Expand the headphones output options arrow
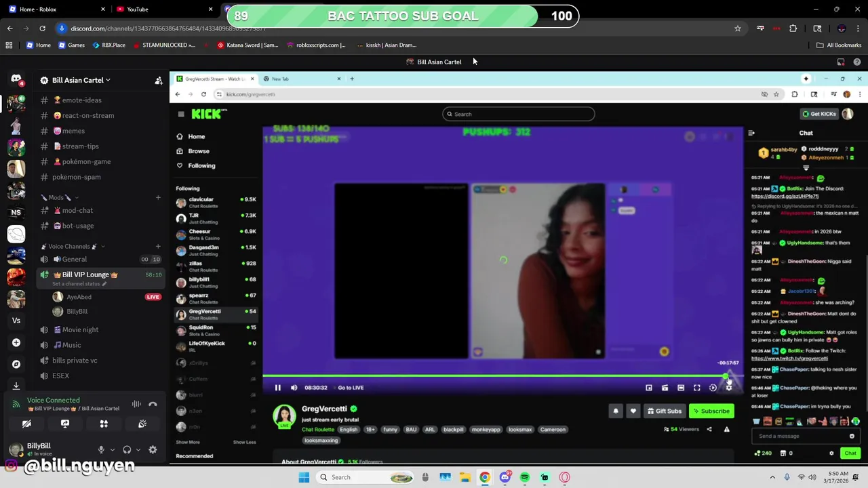This screenshot has height=488, width=868. coord(138,449)
